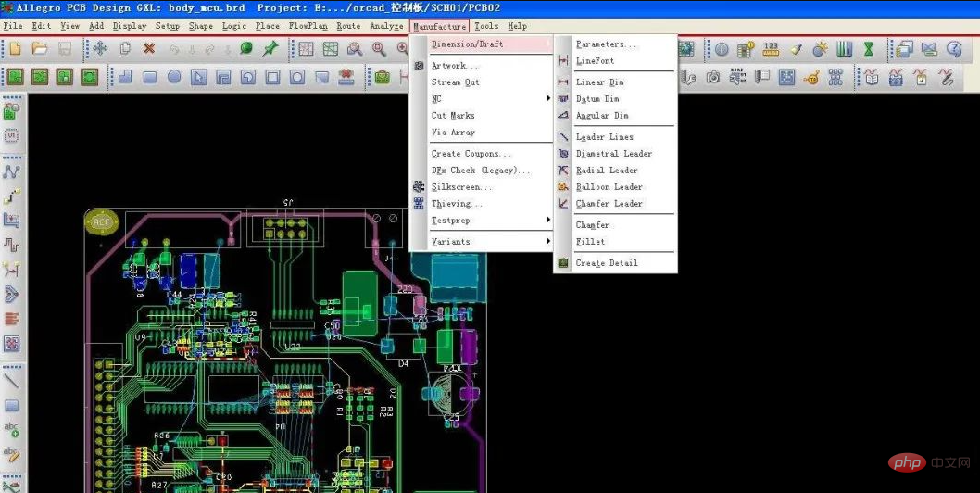980x493 pixels.
Task: Click the 123 measure ruler icon
Action: [x=771, y=49]
